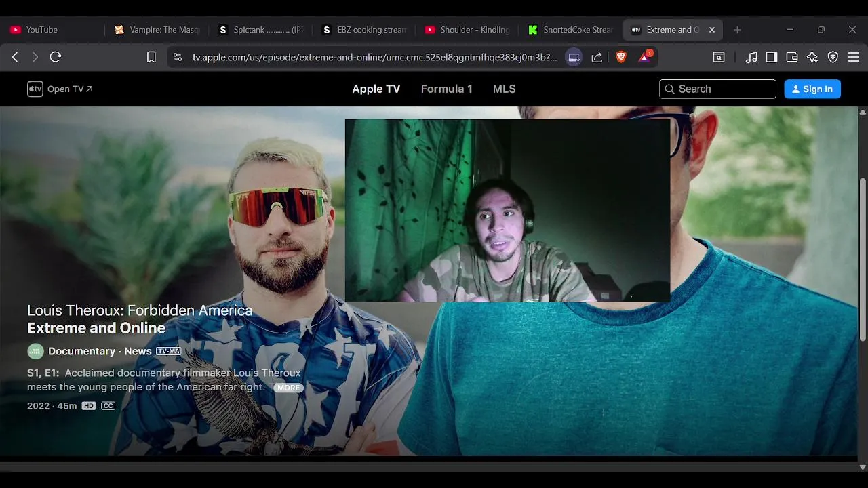Open the Formula 1 navigation item
The height and width of the screenshot is (488, 868).
tap(446, 89)
